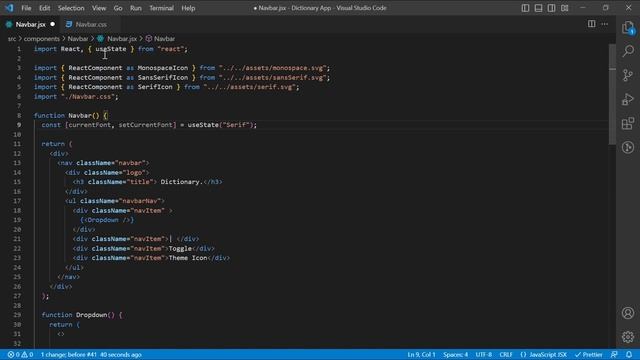640x360 pixels.
Task: Click 'Theme Icon' text on line 23
Action: 188,258
